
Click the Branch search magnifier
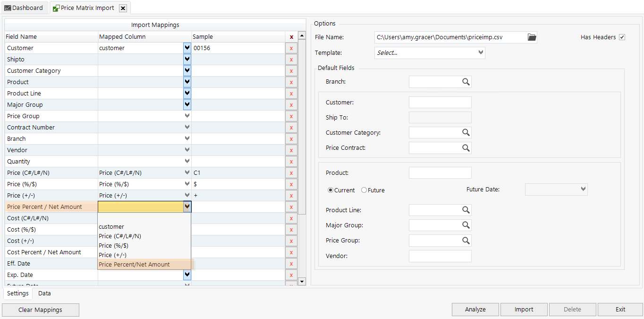(466, 81)
